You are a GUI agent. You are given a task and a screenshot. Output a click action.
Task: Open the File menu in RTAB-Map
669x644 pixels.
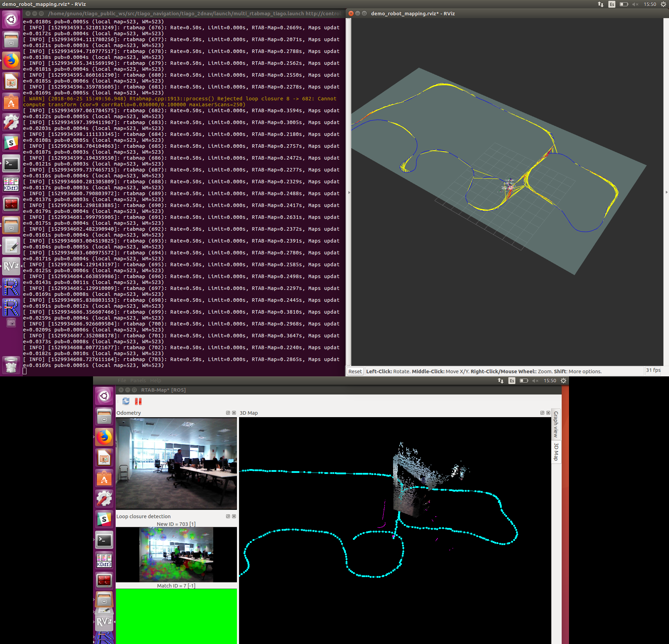coord(122,381)
